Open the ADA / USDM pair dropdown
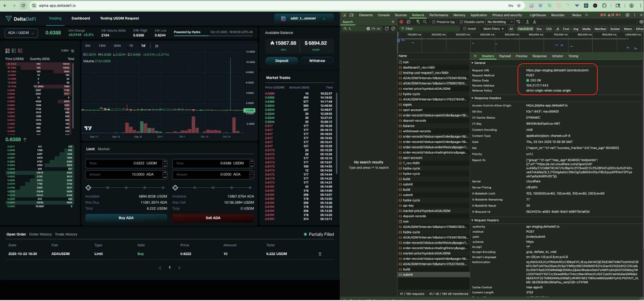The height and width of the screenshot is (301, 644). (x=21, y=33)
